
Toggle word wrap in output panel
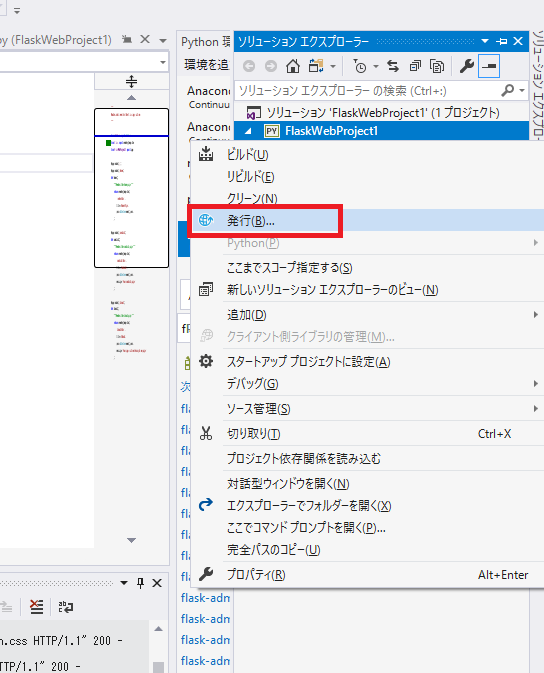66,607
